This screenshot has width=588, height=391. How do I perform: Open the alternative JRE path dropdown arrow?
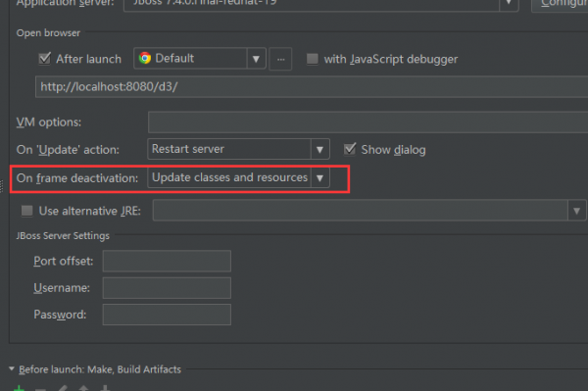tap(577, 211)
